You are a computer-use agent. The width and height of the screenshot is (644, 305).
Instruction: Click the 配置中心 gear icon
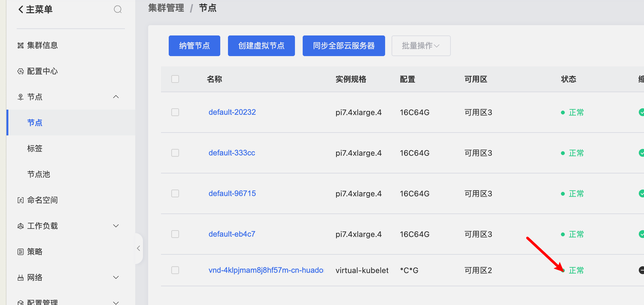coord(21,71)
